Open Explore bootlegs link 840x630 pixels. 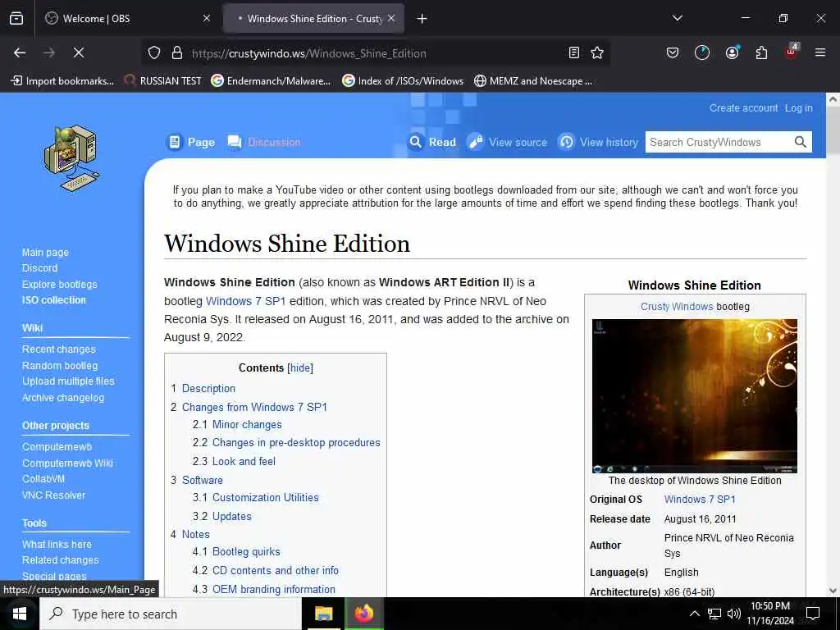coord(59,285)
